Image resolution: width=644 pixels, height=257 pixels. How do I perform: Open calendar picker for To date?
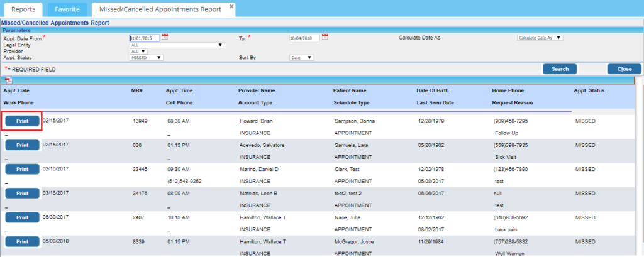pos(325,37)
